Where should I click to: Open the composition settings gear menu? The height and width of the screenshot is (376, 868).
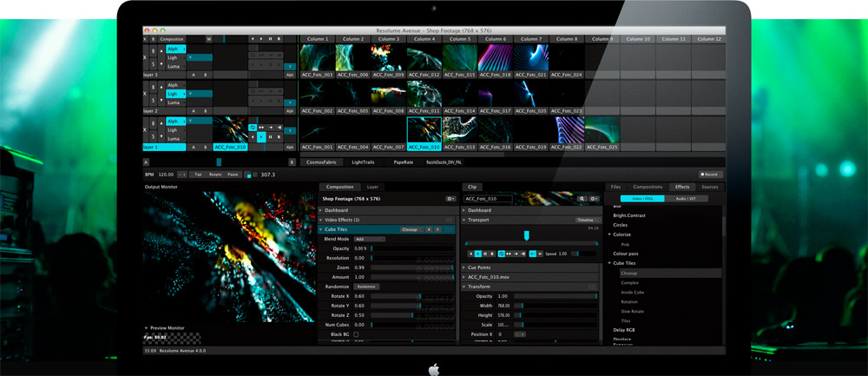[x=450, y=199]
